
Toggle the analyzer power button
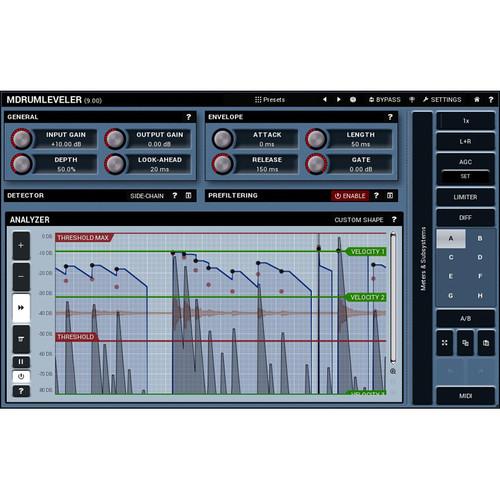21,377
